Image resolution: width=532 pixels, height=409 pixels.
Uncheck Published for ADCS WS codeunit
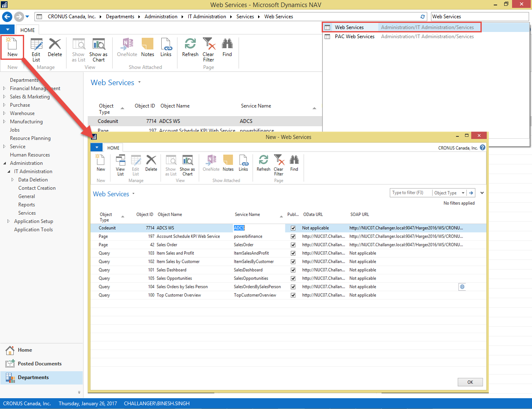click(x=293, y=228)
